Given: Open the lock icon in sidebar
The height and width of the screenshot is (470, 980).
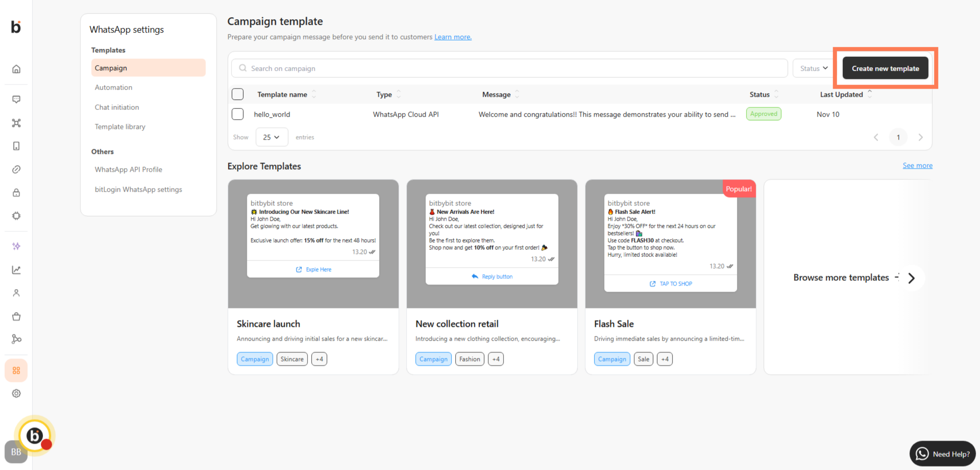Looking at the screenshot, I should coord(16,193).
